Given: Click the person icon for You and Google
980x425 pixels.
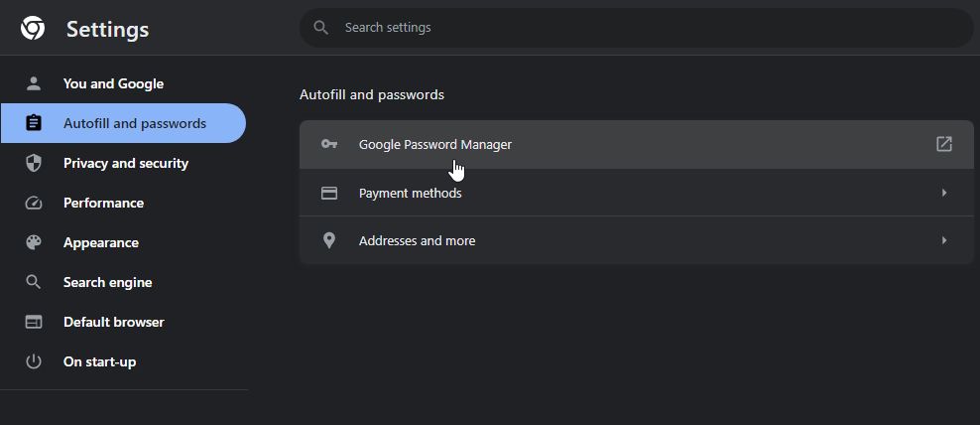Looking at the screenshot, I should tap(34, 83).
